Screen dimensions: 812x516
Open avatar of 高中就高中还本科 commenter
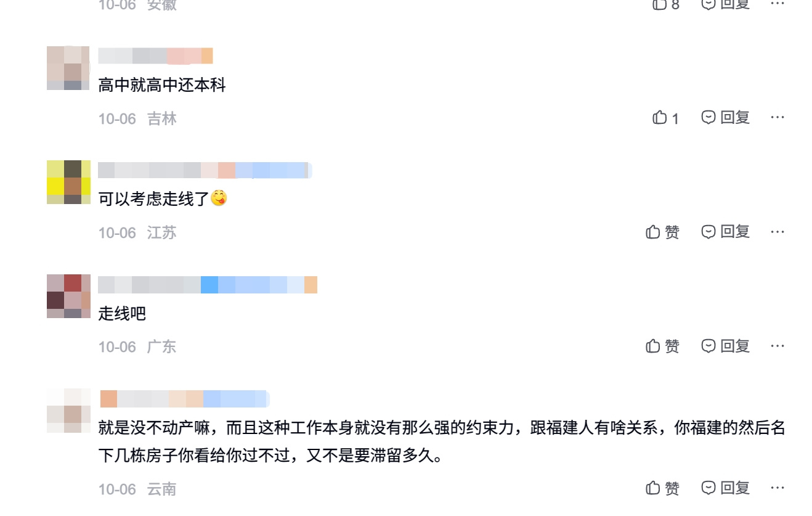click(x=68, y=68)
